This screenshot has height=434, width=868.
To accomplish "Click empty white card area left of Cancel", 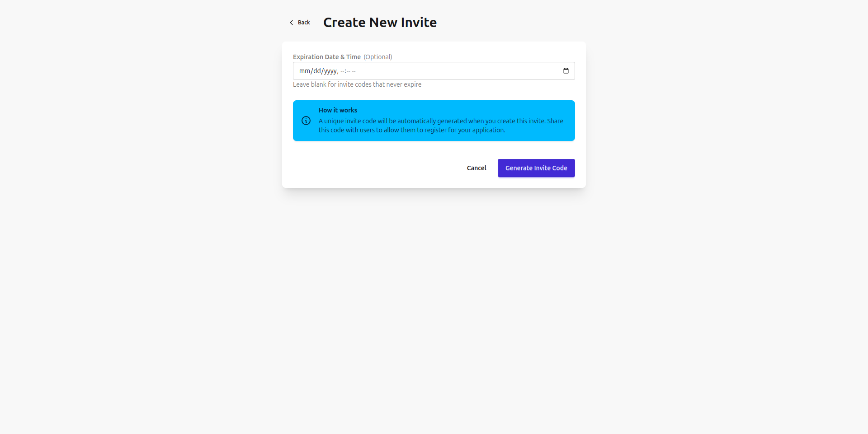I will tap(371, 168).
